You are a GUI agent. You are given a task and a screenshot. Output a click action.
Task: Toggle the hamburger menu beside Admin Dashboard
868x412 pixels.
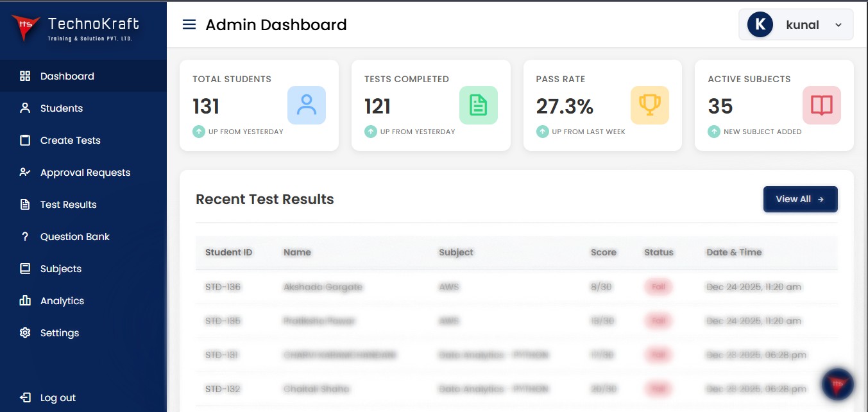[189, 24]
